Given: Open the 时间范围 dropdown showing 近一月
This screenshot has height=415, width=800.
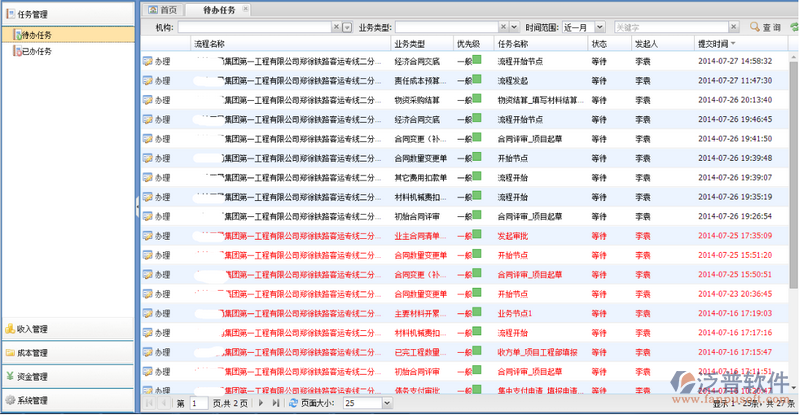Looking at the screenshot, I should 600,27.
